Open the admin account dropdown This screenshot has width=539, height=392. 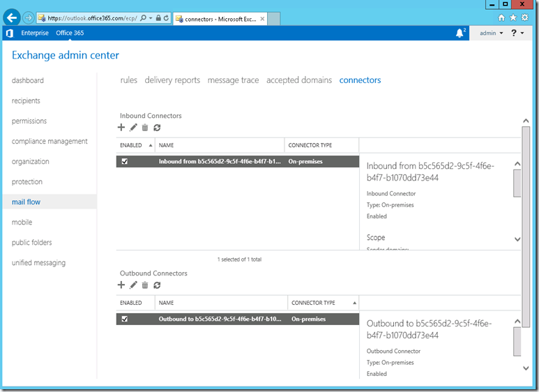pos(491,33)
